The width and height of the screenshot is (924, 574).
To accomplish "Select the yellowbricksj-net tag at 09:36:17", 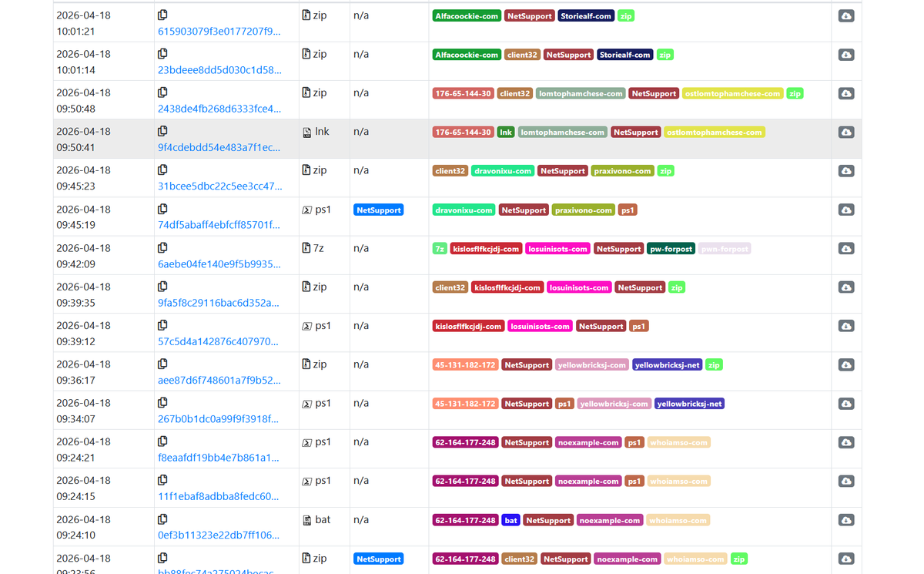I will 667,365.
